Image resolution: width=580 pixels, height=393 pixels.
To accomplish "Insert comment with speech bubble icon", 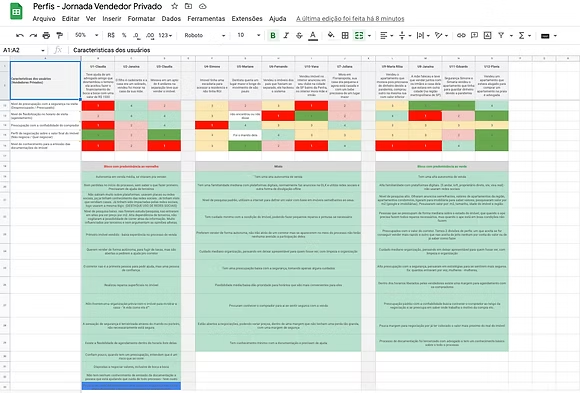I will [474, 36].
